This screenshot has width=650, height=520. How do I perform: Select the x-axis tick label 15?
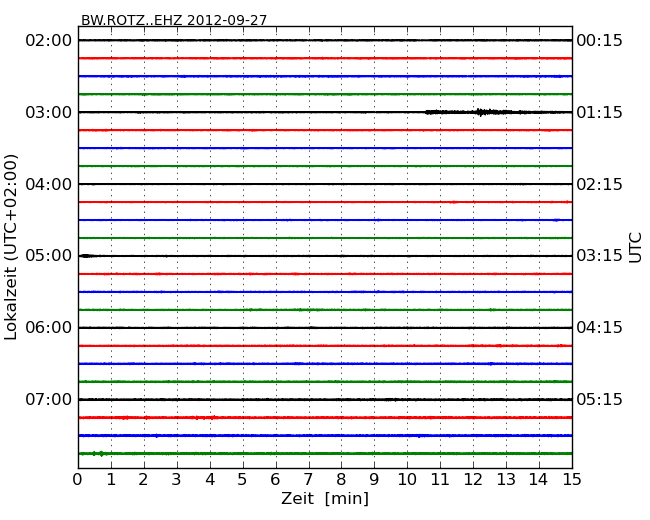click(572, 479)
